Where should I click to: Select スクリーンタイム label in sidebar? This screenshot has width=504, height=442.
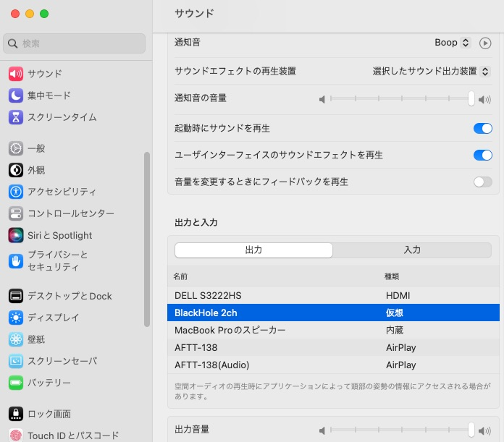(x=62, y=117)
